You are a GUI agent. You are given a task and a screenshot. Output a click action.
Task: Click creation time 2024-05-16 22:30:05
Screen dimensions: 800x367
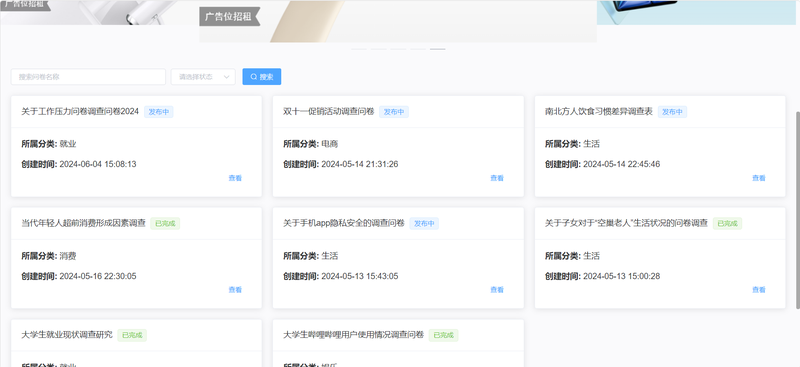(x=98, y=276)
